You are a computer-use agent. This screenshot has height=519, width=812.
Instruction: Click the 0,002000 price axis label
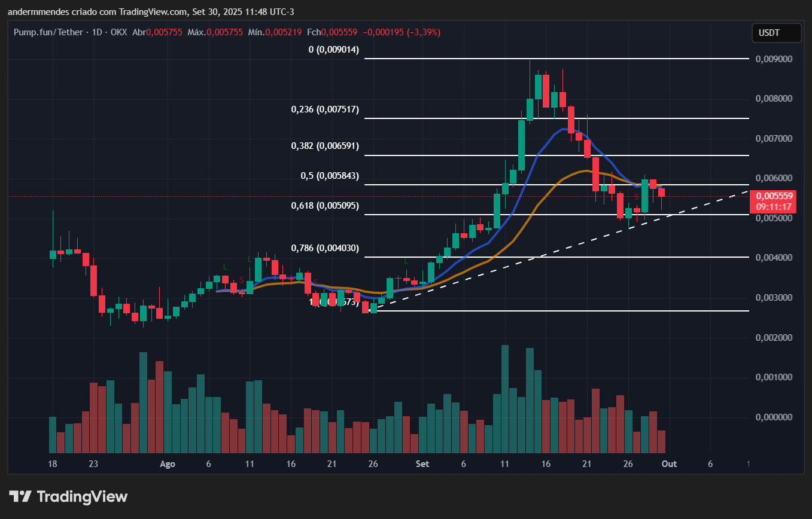774,338
